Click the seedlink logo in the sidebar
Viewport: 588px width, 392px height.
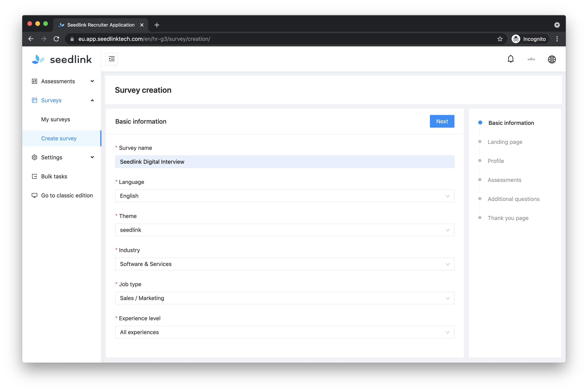click(x=62, y=59)
